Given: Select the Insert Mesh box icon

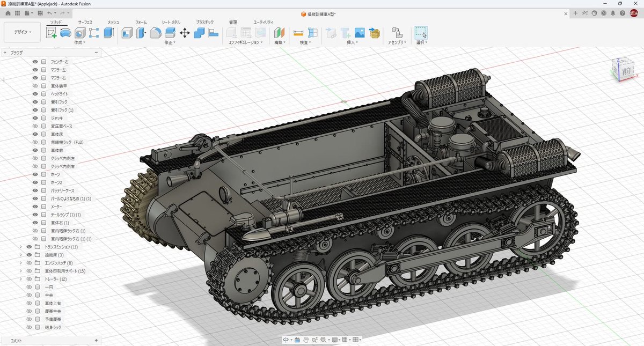Looking at the screenshot, I should point(374,33).
